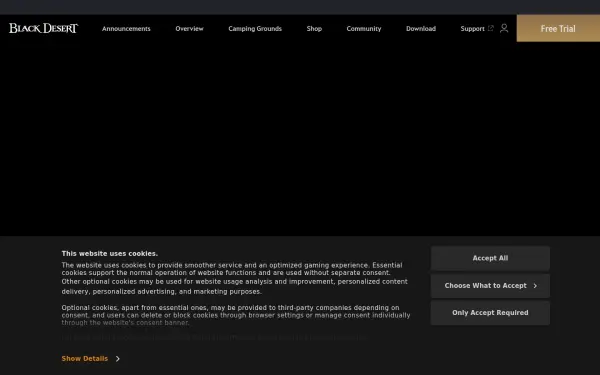
Task: Open the Download menu
Action: 421,29
